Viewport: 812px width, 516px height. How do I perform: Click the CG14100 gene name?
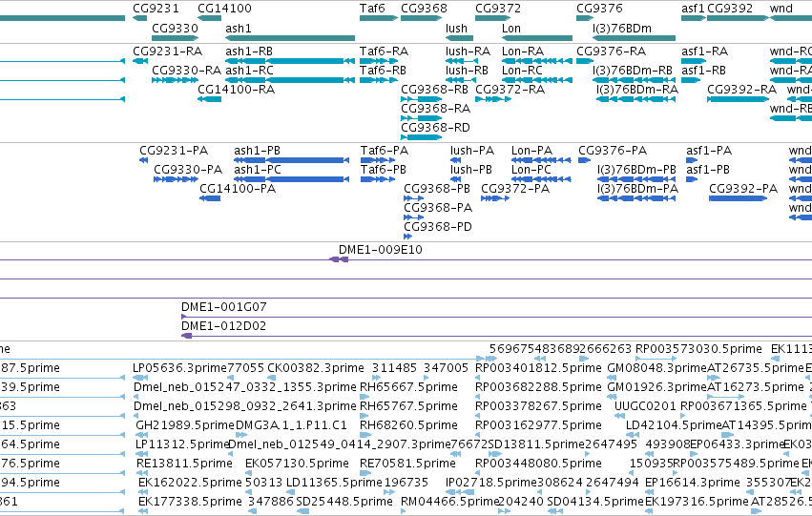(225, 9)
